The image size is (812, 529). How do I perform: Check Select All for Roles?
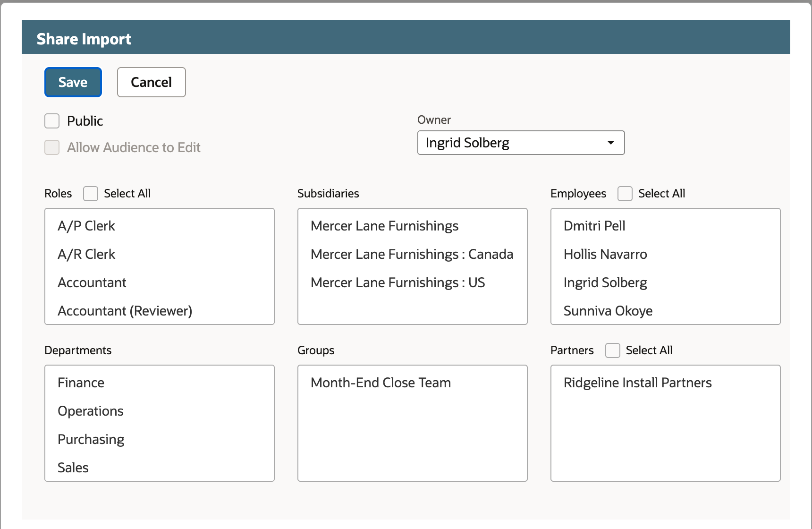[x=91, y=194]
